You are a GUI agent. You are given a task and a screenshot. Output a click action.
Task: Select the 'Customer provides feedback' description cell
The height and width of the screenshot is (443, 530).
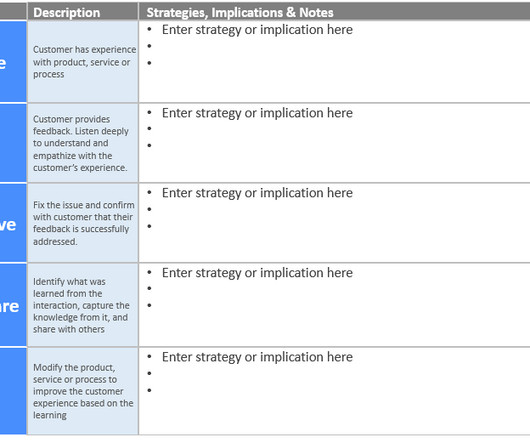83,143
